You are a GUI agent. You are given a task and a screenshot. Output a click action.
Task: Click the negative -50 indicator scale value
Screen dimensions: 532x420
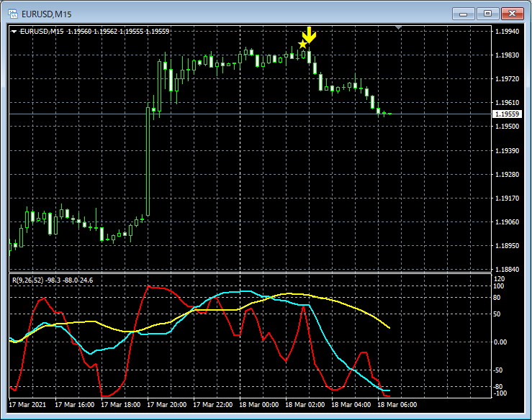coord(497,370)
